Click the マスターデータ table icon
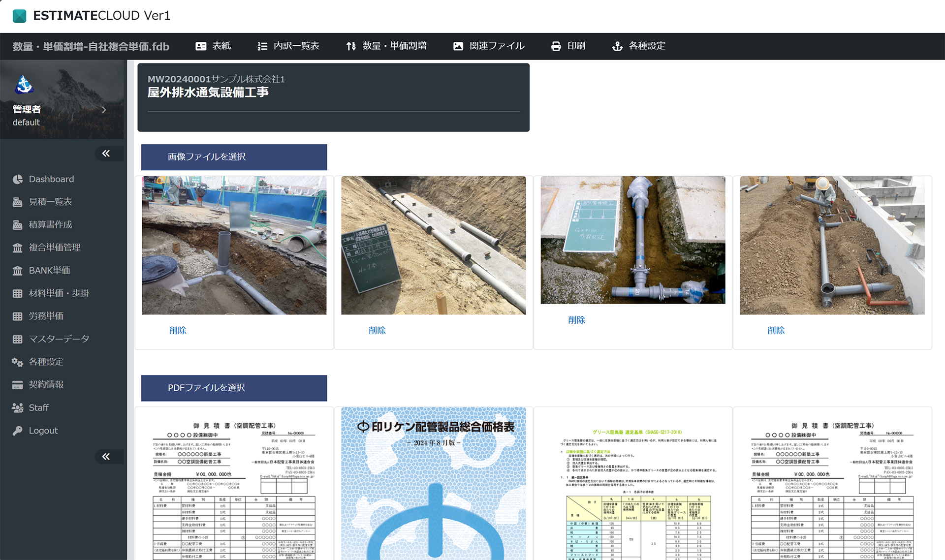Viewport: 945px width, 560px height. coord(18,340)
